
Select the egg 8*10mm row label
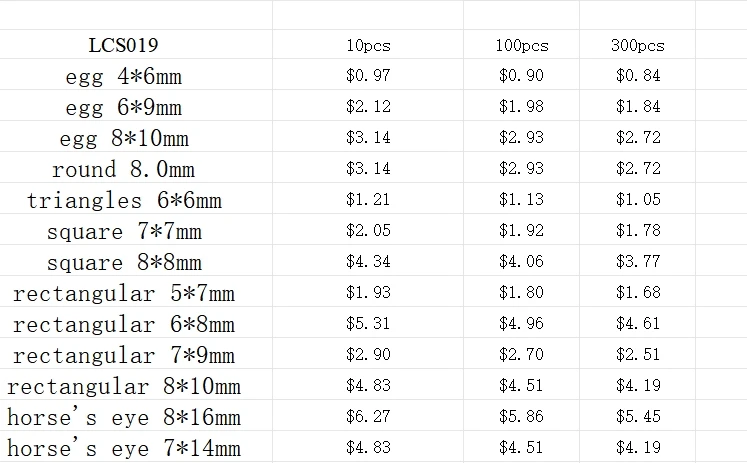point(125,138)
